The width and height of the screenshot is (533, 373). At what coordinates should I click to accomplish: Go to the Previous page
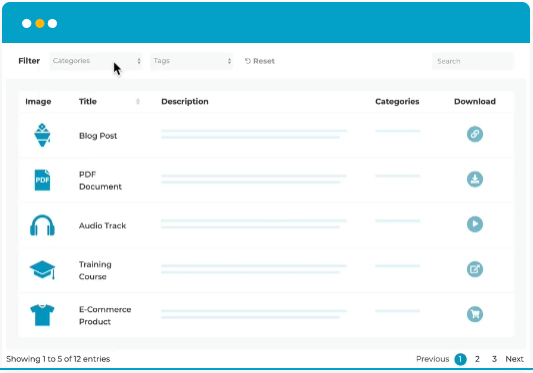click(x=432, y=359)
